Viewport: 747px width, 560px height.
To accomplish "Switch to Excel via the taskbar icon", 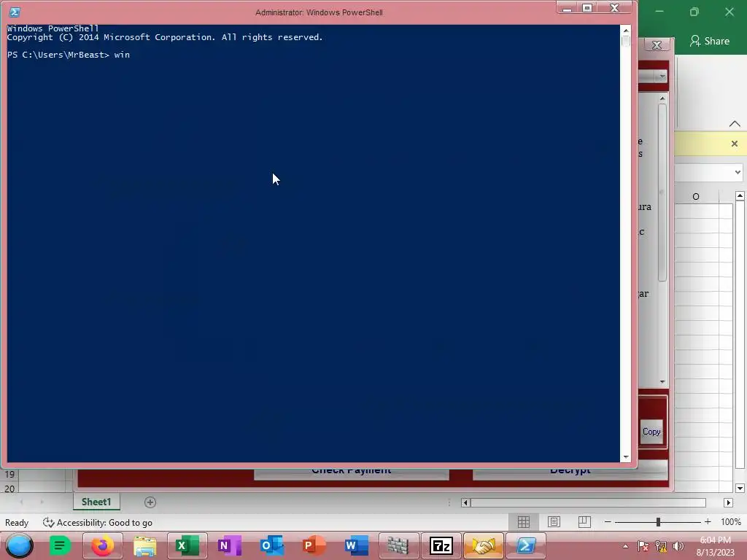I will tap(187, 545).
